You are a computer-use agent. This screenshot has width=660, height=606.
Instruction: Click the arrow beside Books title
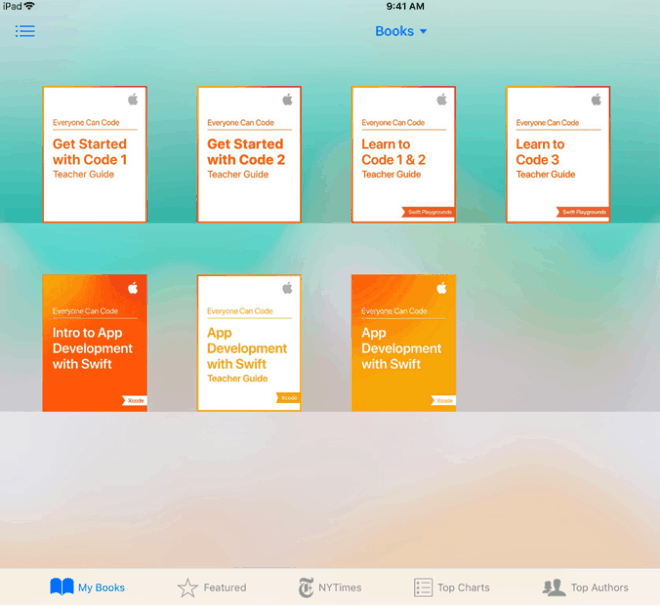coord(423,32)
